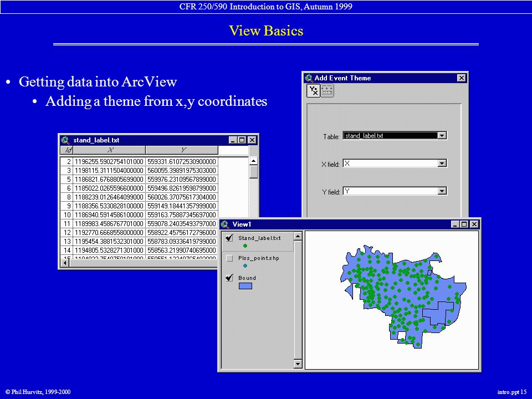Click Add Event Theme title bar icon
Viewport: 532px width, 399px height.
(x=309, y=78)
